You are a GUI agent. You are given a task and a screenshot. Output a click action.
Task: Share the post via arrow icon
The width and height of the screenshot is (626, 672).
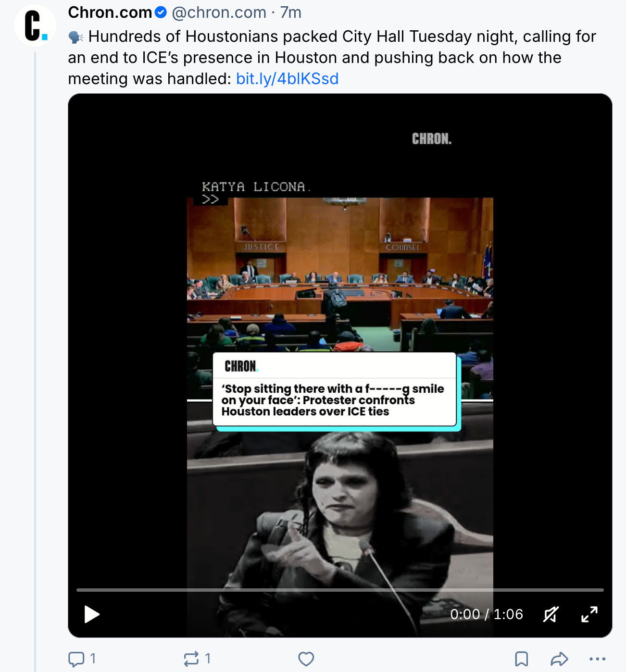pos(559,659)
